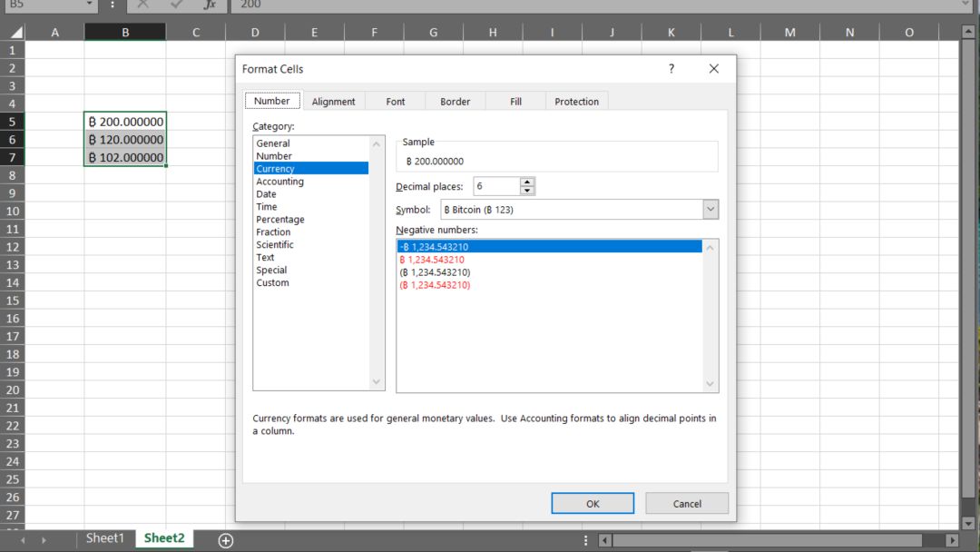Select the Accounting category
This screenshot has height=552, width=980.
tap(280, 182)
